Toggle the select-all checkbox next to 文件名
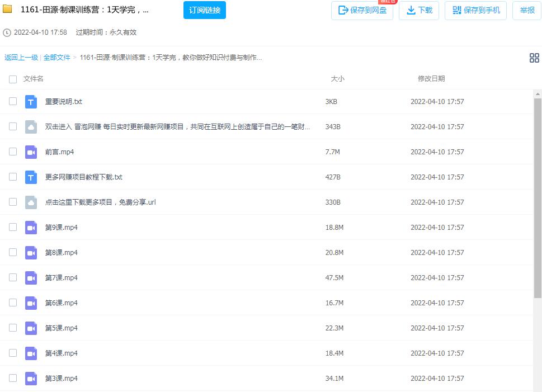The width and height of the screenshot is (542, 392). click(13, 79)
